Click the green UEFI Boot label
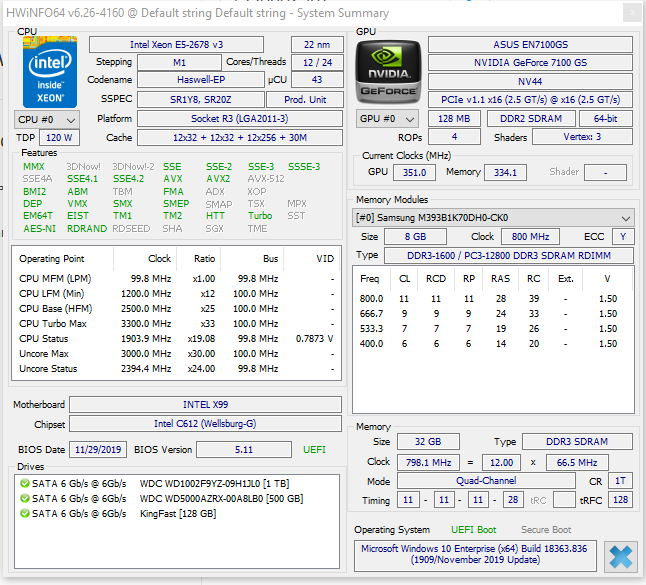Image resolution: width=646 pixels, height=585 pixels. pyautogui.click(x=473, y=530)
